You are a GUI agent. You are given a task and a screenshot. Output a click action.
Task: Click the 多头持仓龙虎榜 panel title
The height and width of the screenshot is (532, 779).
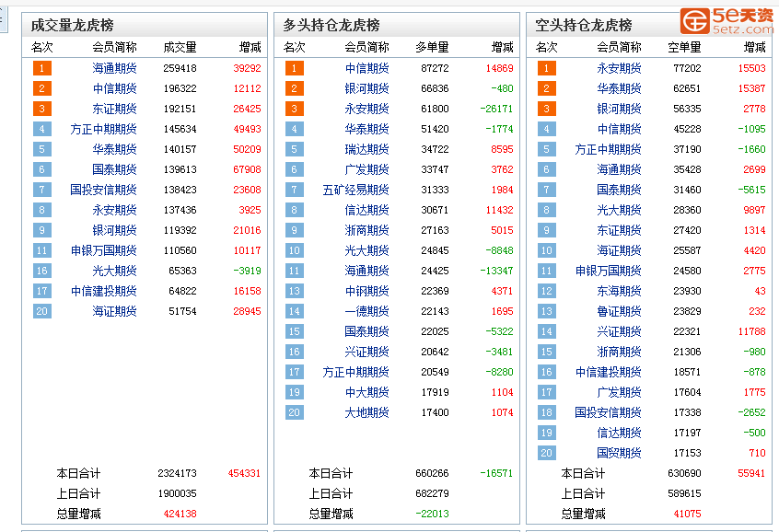(x=331, y=25)
